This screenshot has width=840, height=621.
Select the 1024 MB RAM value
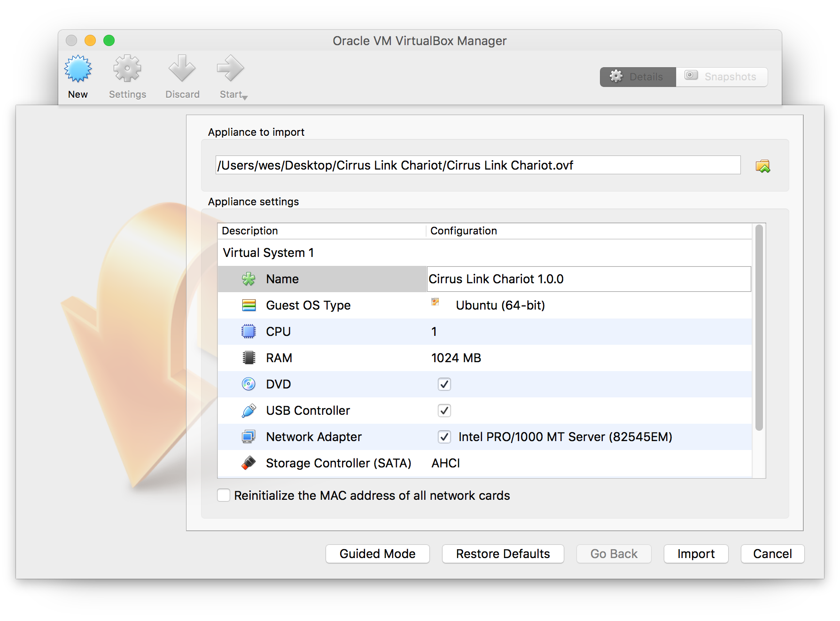click(x=456, y=358)
